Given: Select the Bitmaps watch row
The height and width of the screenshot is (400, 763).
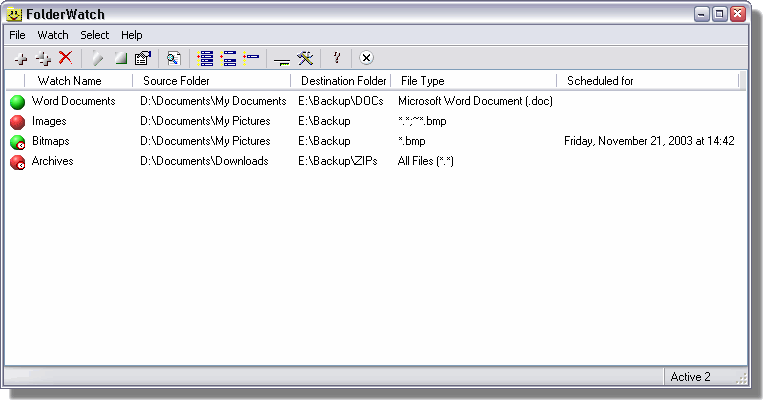Looking at the screenshot, I should point(51,142).
